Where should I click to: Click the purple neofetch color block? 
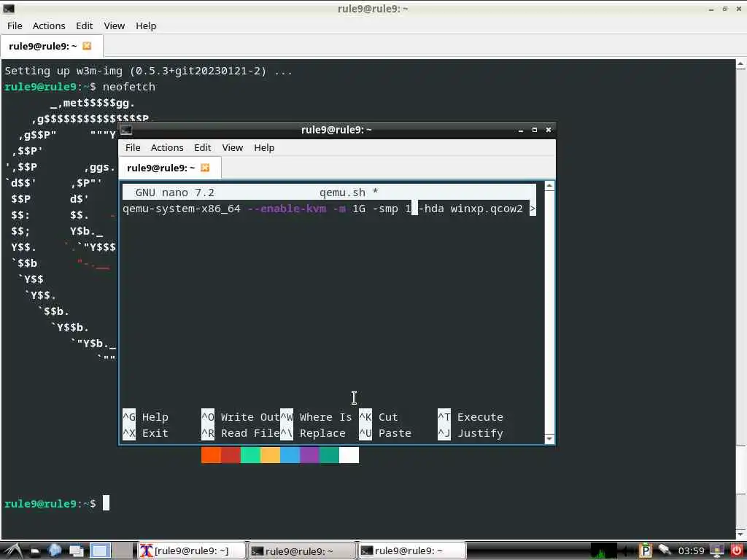[309, 455]
